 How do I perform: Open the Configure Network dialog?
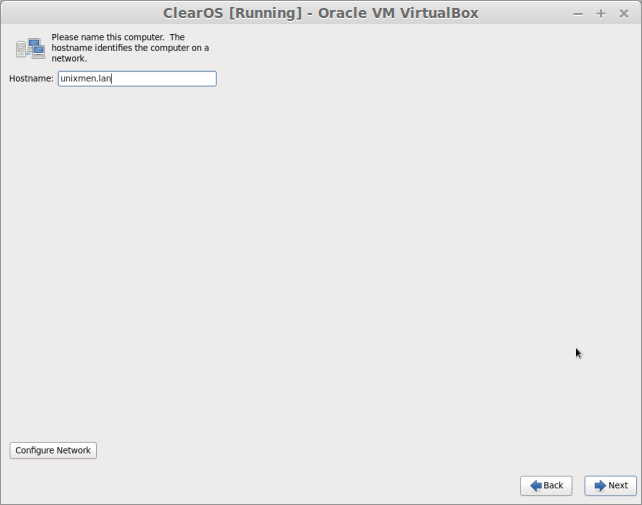point(53,451)
